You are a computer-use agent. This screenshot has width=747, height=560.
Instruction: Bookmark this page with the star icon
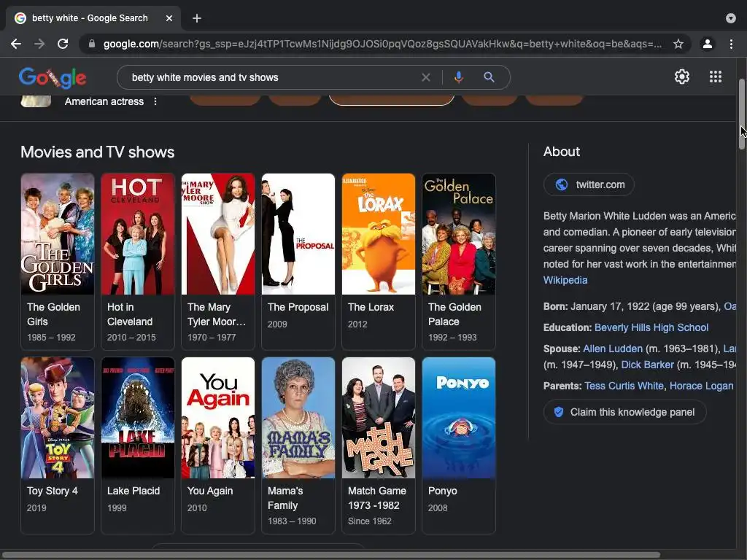(678, 44)
